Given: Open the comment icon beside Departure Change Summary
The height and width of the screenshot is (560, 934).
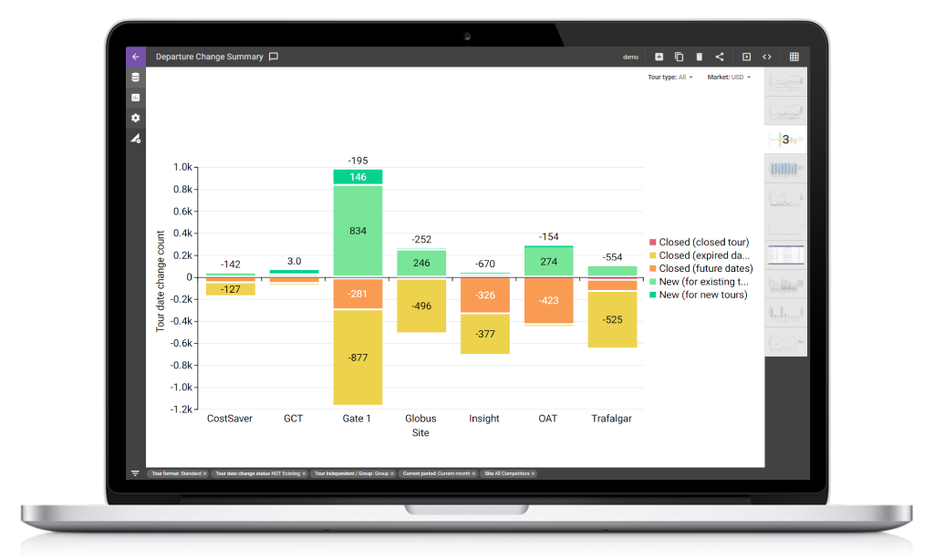Looking at the screenshot, I should click(x=274, y=57).
